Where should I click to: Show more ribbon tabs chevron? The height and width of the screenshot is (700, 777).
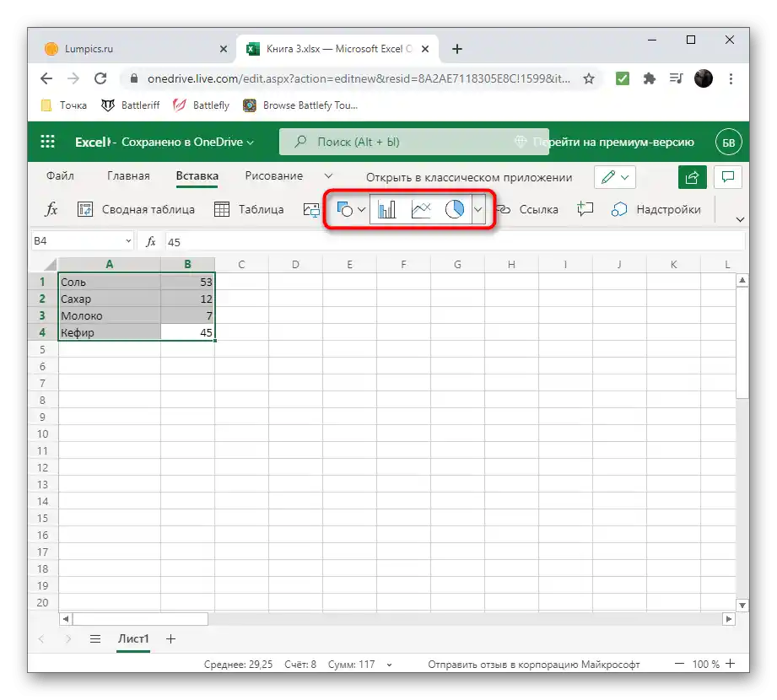[x=328, y=176]
